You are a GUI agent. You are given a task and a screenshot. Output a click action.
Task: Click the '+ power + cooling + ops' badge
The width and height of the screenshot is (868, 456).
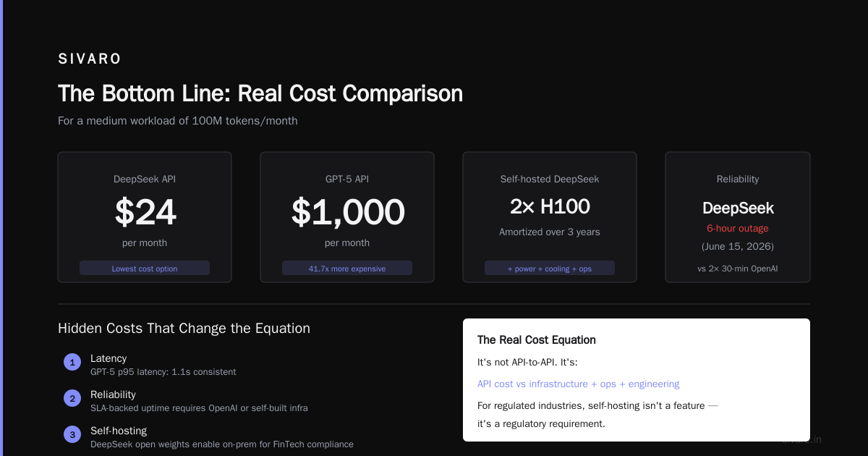(550, 269)
